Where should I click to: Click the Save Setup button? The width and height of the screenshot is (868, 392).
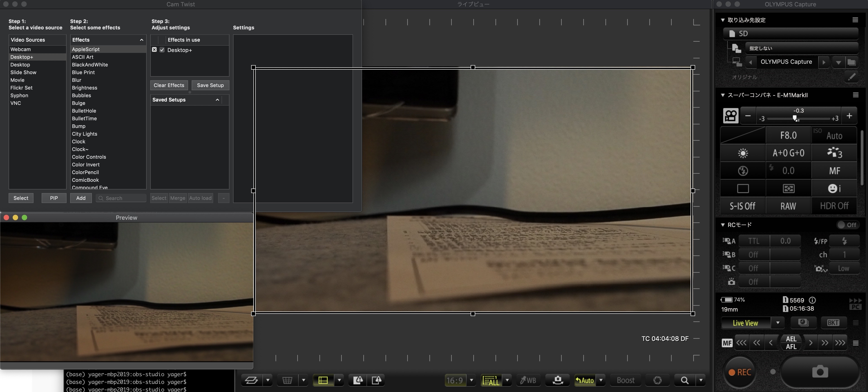(210, 85)
